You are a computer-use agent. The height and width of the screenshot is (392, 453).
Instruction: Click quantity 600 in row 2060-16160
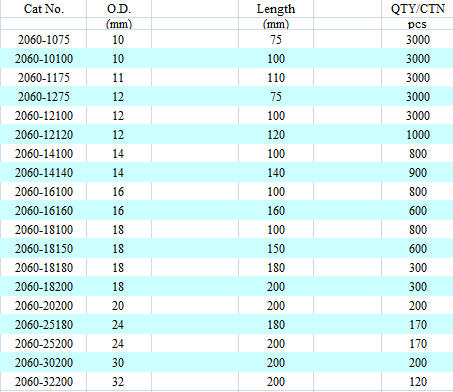pos(418,211)
